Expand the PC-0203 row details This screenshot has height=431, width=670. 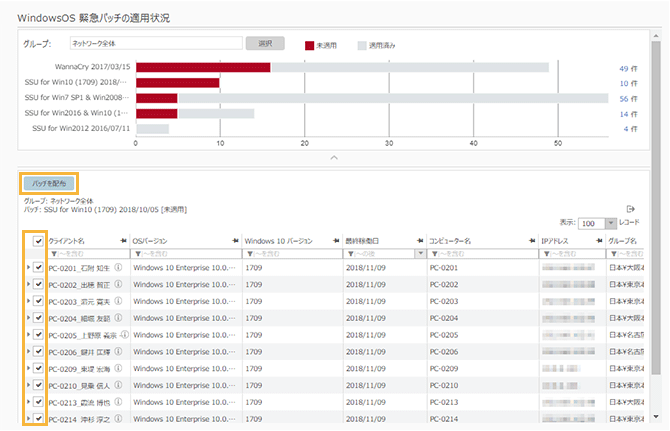point(27,301)
